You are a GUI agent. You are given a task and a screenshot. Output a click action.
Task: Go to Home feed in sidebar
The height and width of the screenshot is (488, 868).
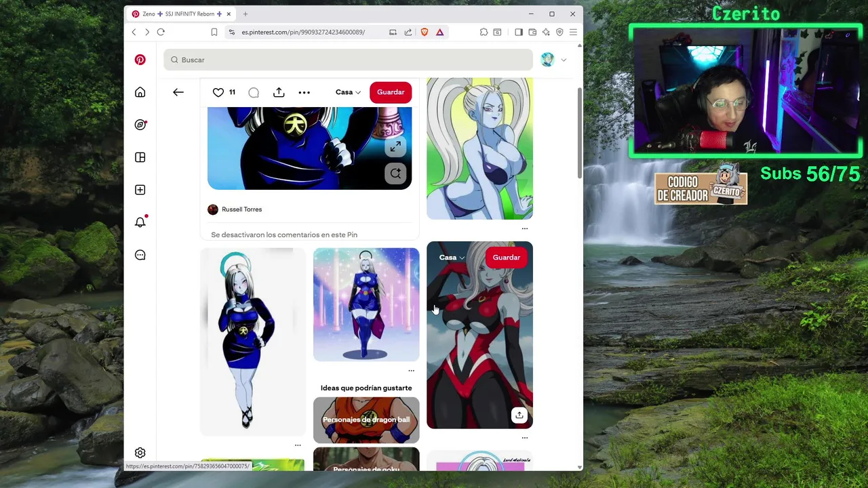[x=140, y=92]
